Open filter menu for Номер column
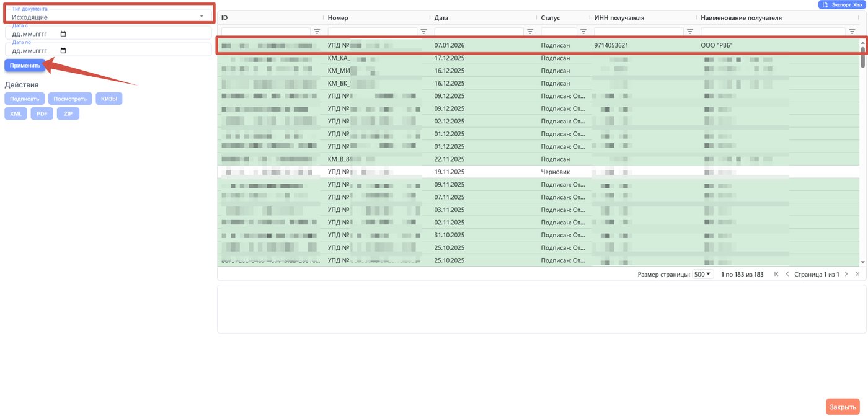The height and width of the screenshot is (416, 868). [423, 31]
